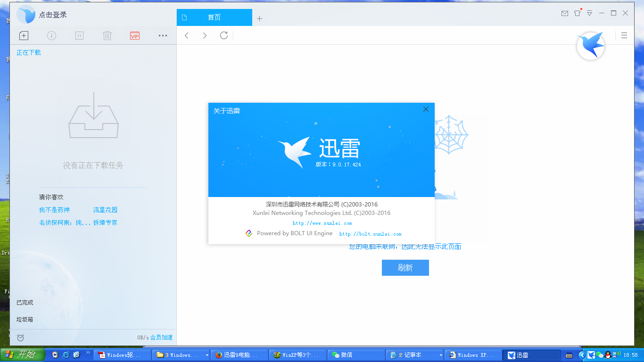Close the 关于迅雷 about dialog
This screenshot has width=644, height=362.
[426, 109]
